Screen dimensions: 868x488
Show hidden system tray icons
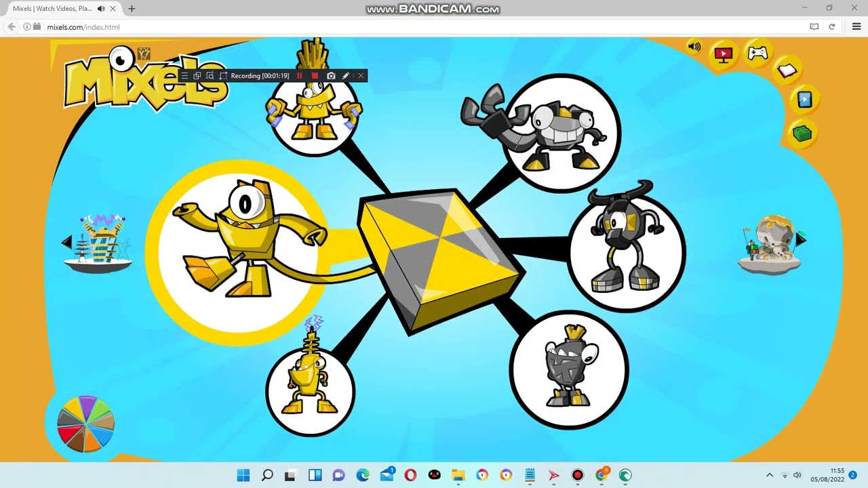pos(770,475)
